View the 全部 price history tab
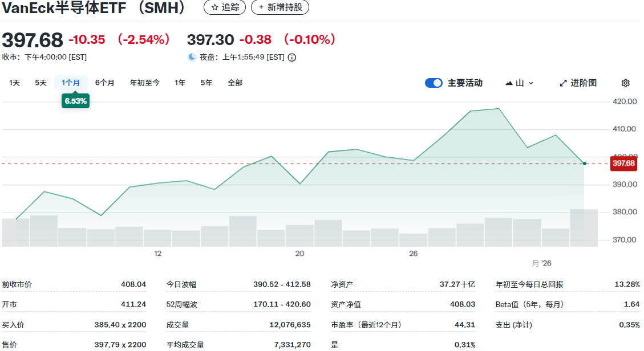 234,83
